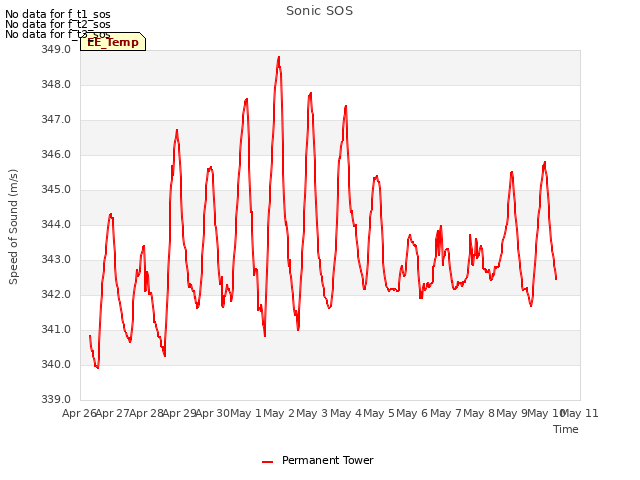Click the 342.0 y-axis tick label
Image resolution: width=640 pixels, height=480 pixels.
coord(56,295)
